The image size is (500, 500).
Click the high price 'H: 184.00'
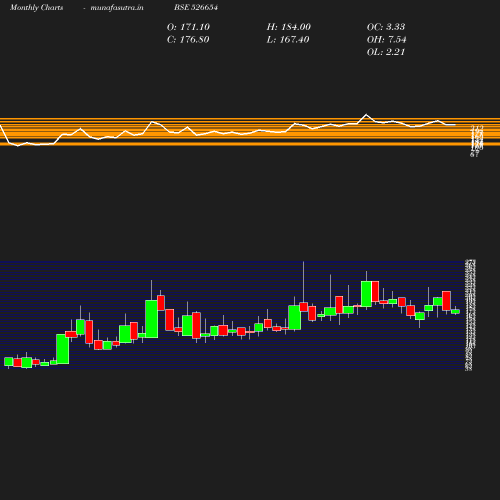[x=289, y=27]
